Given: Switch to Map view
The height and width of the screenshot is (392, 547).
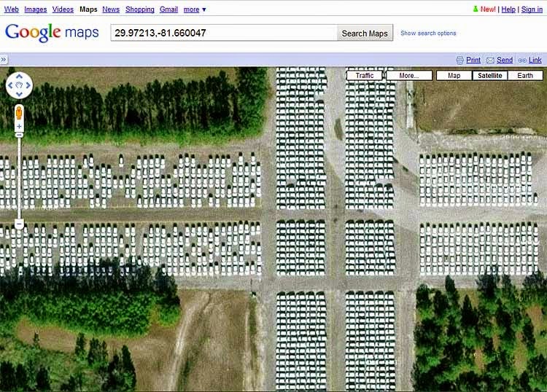Looking at the screenshot, I should click(x=454, y=76).
